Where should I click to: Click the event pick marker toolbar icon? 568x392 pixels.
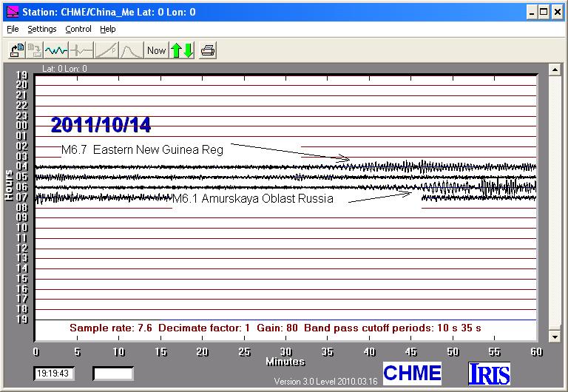pos(81,50)
